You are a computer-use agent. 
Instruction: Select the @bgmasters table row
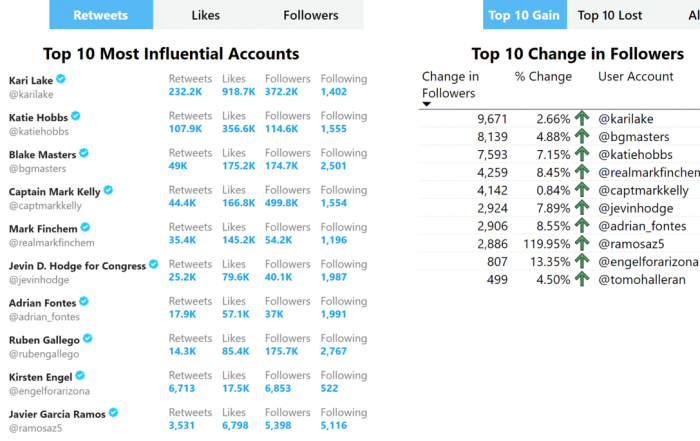point(559,137)
